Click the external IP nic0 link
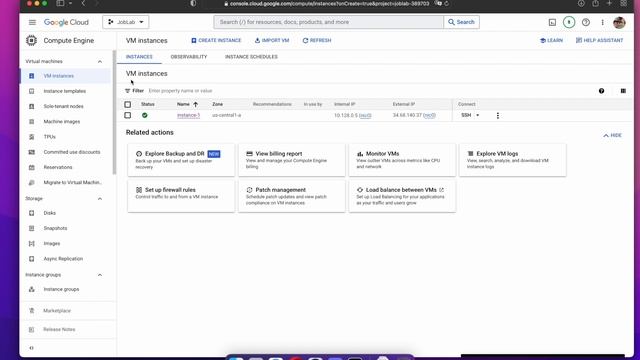This screenshot has height=360, width=640. 429,116
